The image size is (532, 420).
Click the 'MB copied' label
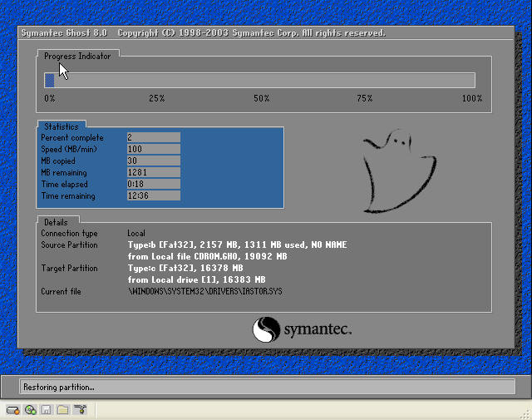[x=58, y=161]
